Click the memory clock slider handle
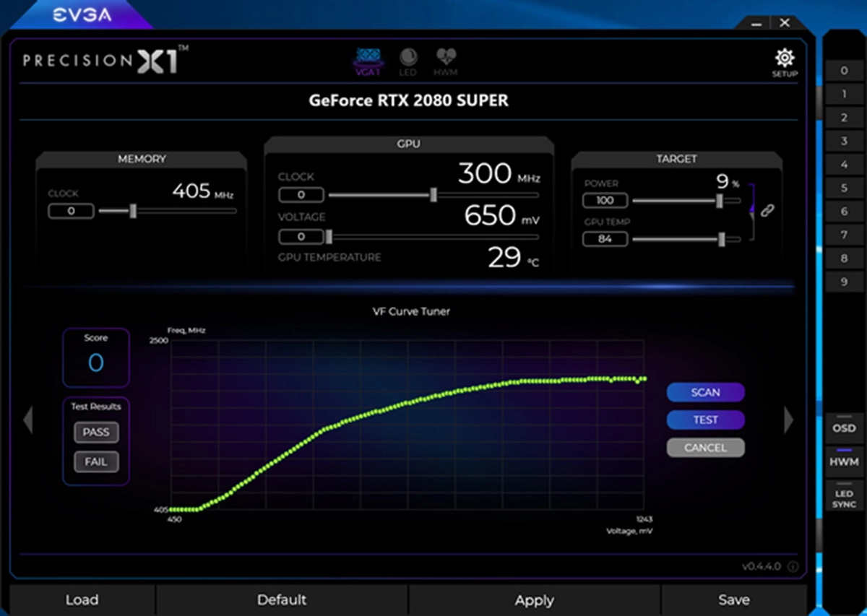 [x=133, y=211]
